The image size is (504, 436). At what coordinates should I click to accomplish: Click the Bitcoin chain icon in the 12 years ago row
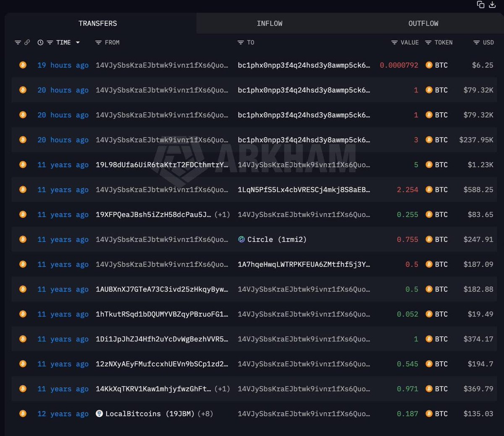(23, 414)
